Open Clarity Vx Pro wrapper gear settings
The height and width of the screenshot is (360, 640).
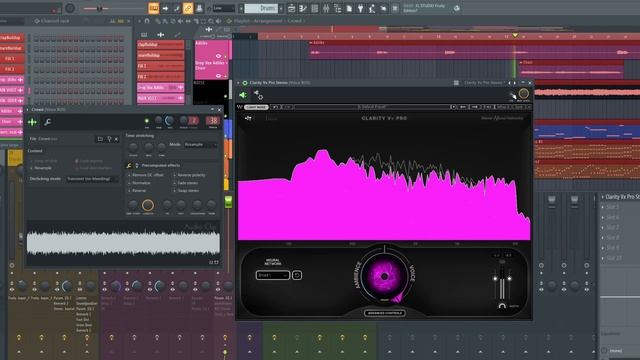pos(259,96)
